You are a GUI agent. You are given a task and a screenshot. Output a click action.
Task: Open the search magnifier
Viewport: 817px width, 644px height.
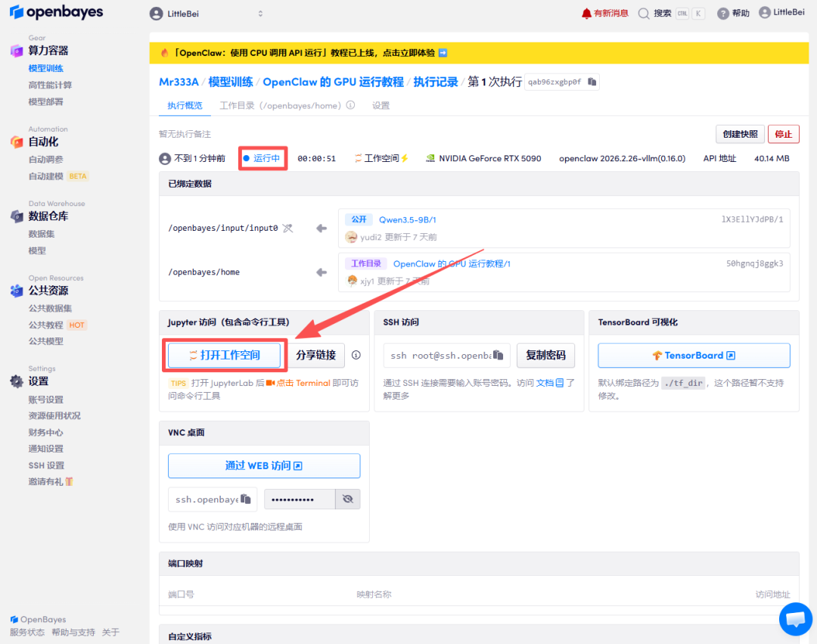(644, 14)
